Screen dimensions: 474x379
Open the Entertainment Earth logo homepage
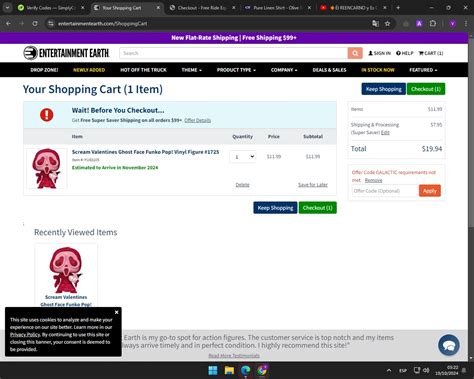click(66, 53)
